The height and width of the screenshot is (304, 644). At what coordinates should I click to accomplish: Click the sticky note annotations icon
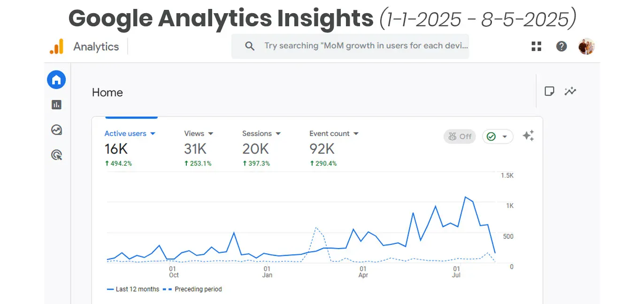pyautogui.click(x=549, y=91)
